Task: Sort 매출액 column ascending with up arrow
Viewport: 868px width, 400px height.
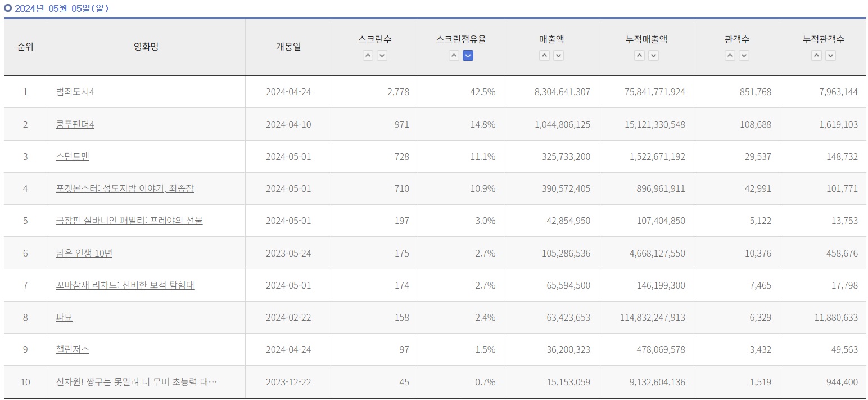Action: [x=544, y=56]
